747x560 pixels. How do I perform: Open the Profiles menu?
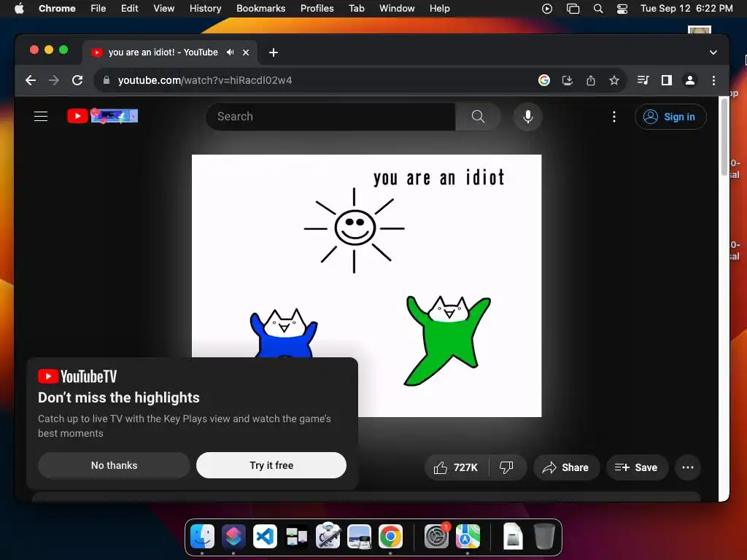pyautogui.click(x=317, y=8)
